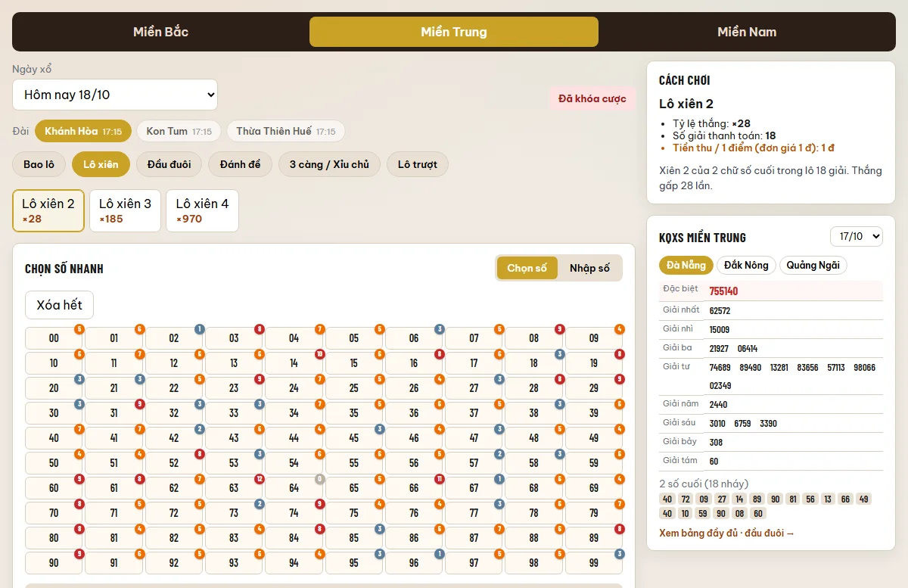Image resolution: width=908 pixels, height=588 pixels.
Task: Show Quảng Ngãi lottery results
Action: 813,265
